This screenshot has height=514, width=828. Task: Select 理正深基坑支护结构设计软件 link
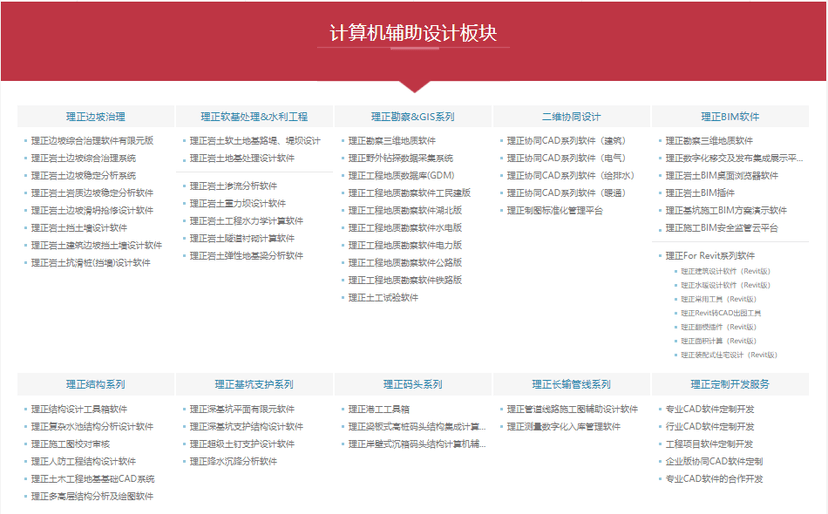pos(247,426)
